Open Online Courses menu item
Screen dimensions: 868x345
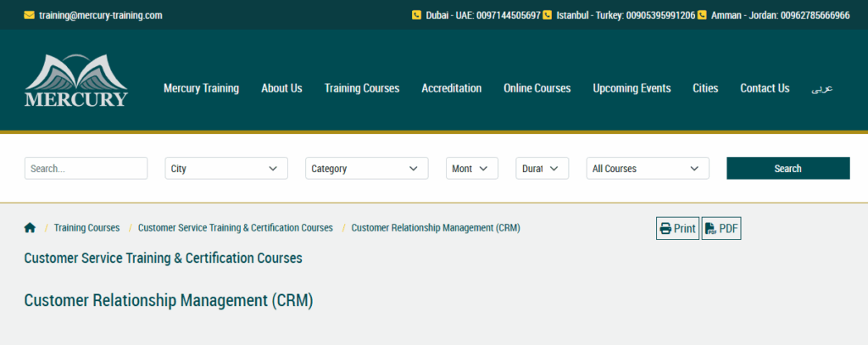[x=537, y=88]
